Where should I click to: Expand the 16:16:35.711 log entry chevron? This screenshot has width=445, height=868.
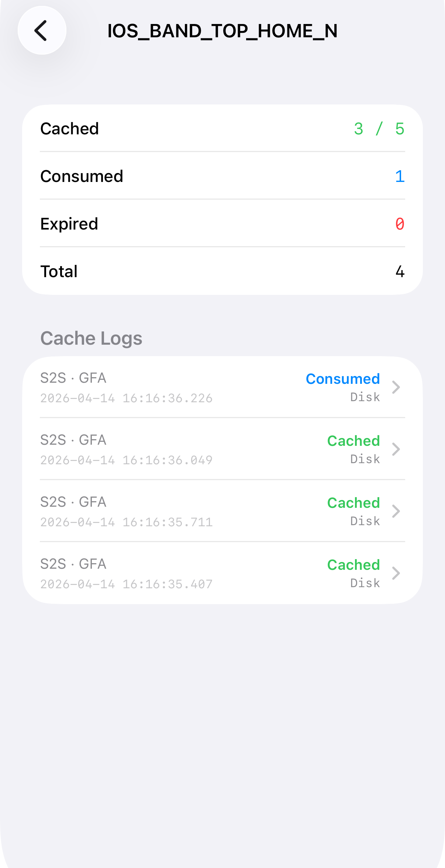[x=396, y=511]
